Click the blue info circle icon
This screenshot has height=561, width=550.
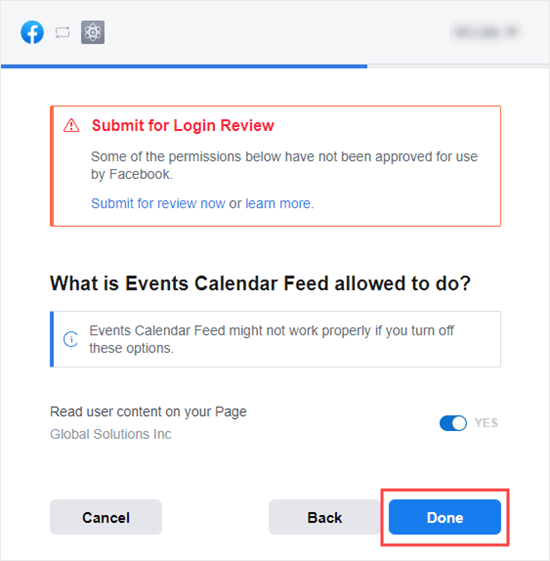coord(70,339)
